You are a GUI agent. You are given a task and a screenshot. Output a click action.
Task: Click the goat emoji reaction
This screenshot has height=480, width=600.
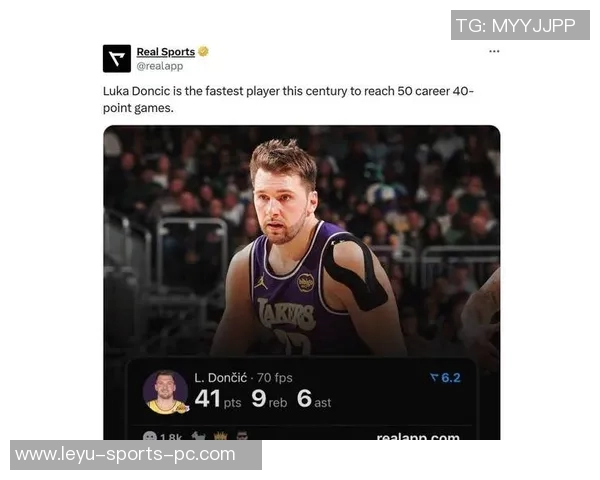[x=198, y=436]
